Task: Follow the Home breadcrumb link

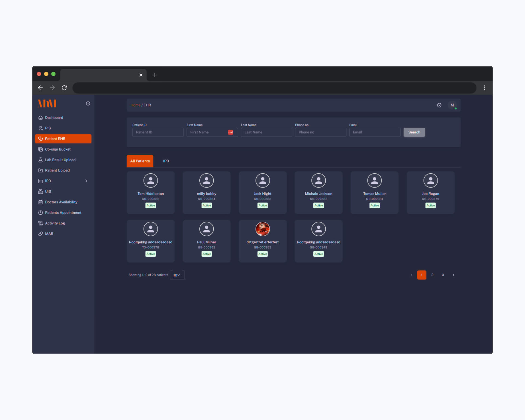Action: tap(135, 105)
